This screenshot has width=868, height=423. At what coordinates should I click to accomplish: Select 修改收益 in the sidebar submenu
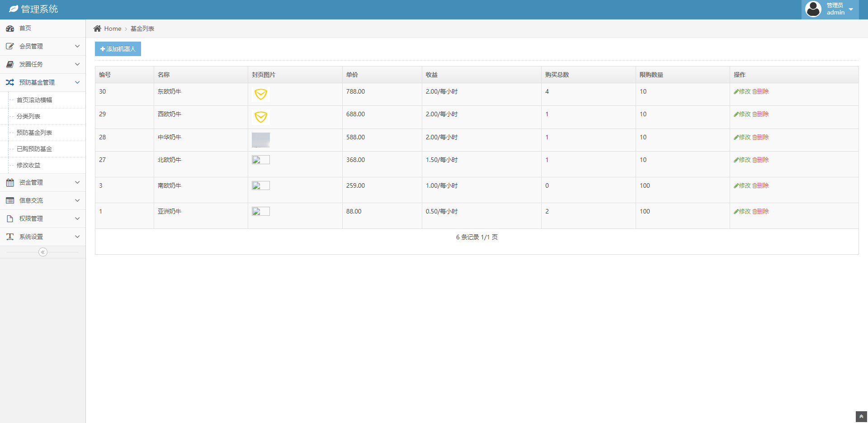pos(28,165)
